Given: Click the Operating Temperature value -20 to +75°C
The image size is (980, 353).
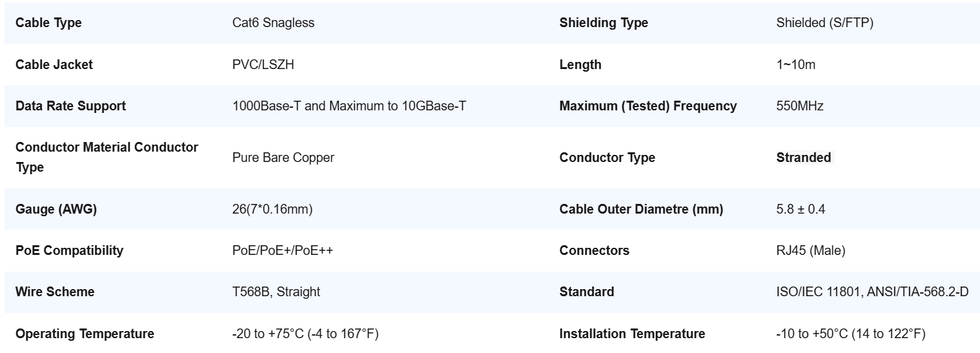Looking at the screenshot, I should 305,334.
